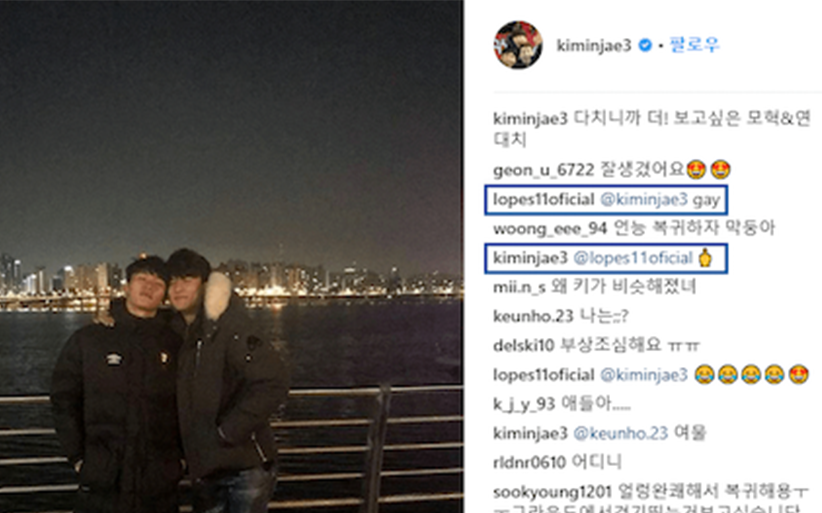Open the k_j_y_93 commenter profile
Image resolution: width=822 pixels, height=513 pixels.
coord(524,404)
